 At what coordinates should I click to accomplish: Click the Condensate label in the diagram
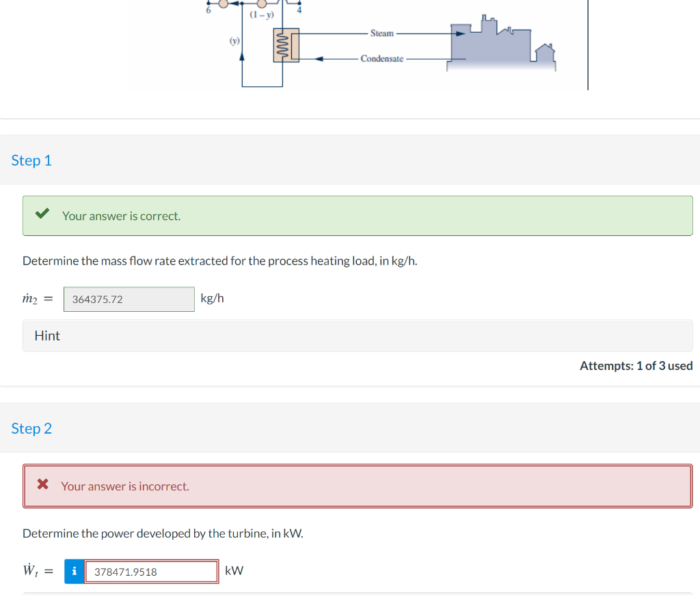[x=382, y=59]
